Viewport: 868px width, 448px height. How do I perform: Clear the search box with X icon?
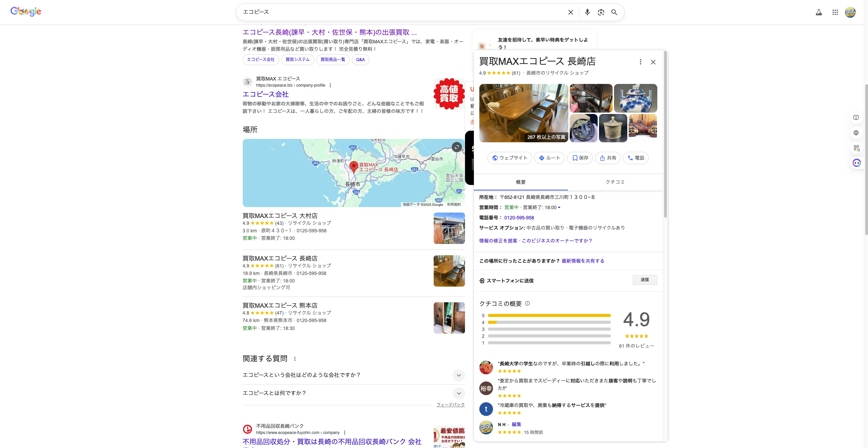[570, 12]
